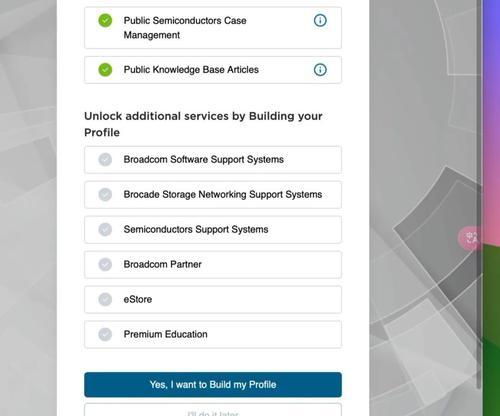Click the I'll do it later button

tap(213, 411)
